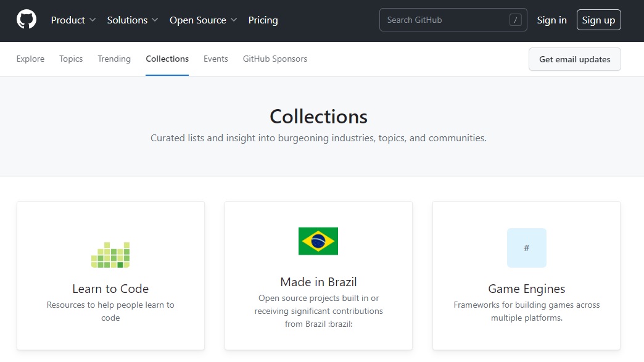Click the GitHub Octocat logo

[27, 20]
